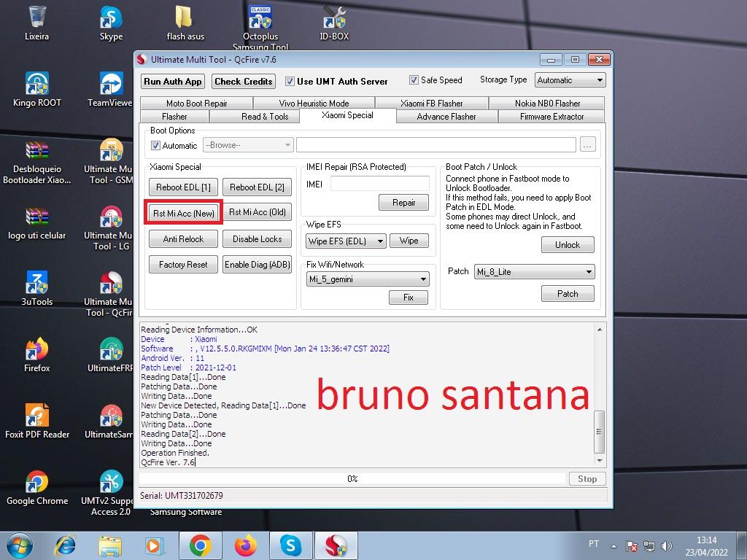The image size is (747, 560).
Task: Open Windows Media Player from taskbar
Action: pyautogui.click(x=153, y=545)
